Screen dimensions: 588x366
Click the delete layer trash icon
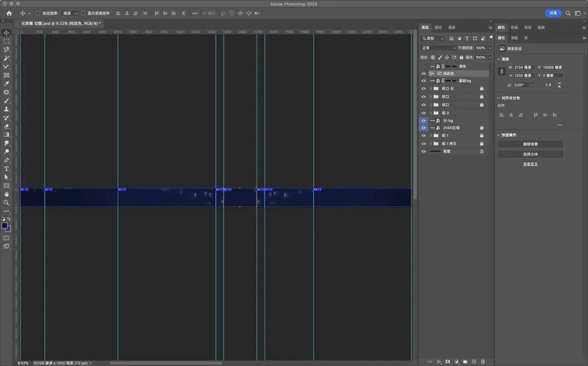click(x=483, y=362)
